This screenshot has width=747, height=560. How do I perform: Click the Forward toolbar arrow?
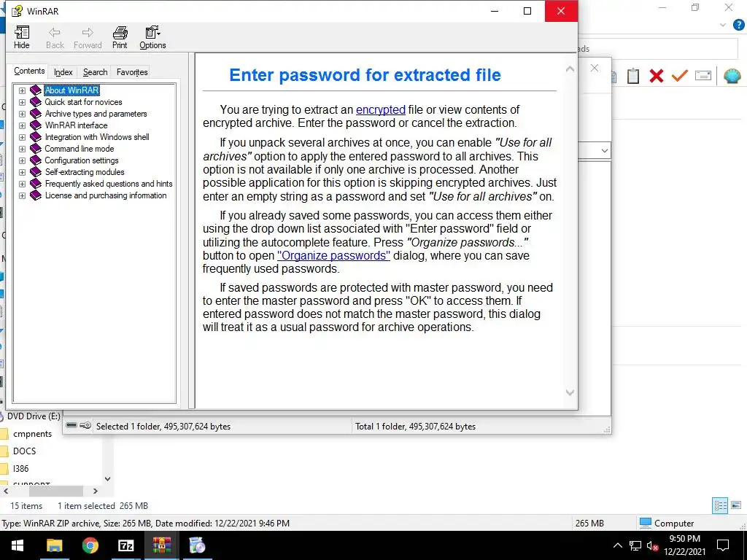click(88, 38)
